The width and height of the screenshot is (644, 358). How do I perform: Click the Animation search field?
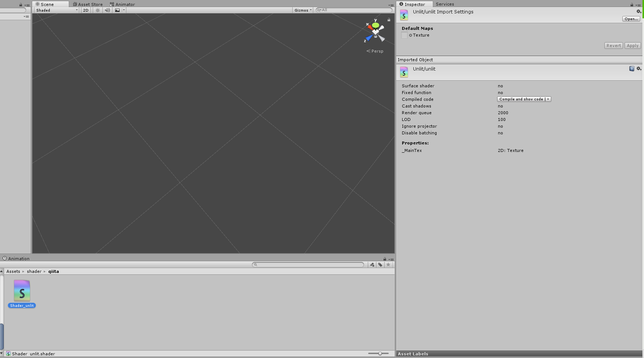pyautogui.click(x=308, y=264)
